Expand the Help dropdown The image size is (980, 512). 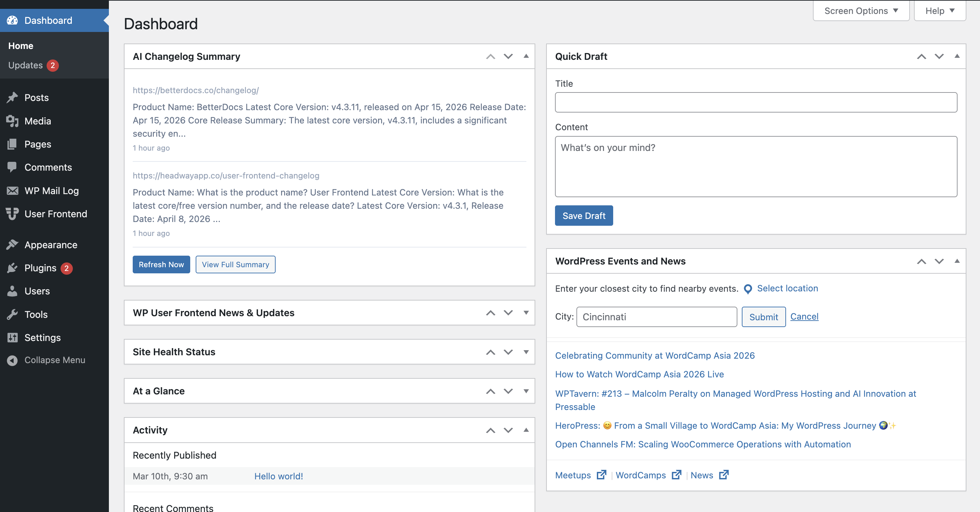tap(939, 11)
